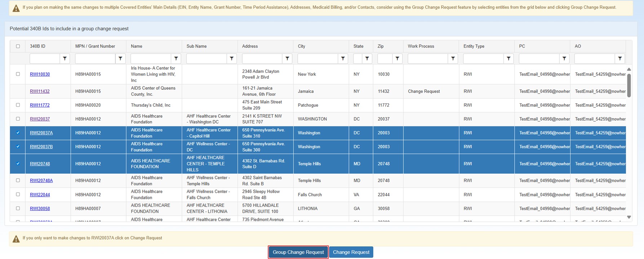Open the AO column filter dropdown
Viewport: 644px width, 259px height.
pos(619,58)
